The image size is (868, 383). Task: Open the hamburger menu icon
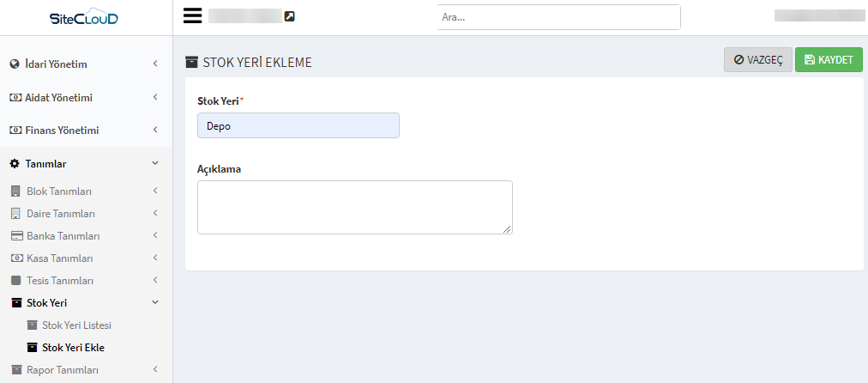tap(193, 16)
